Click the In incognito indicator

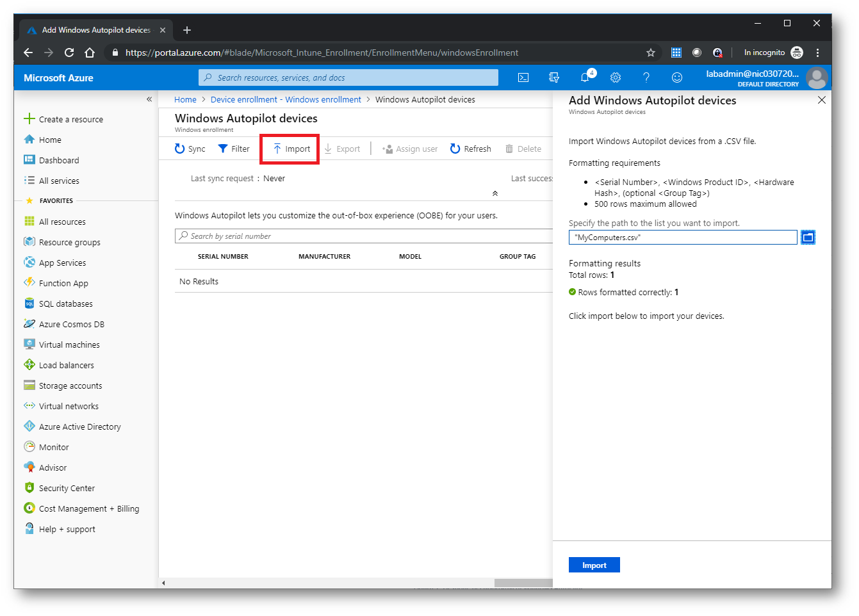773,53
